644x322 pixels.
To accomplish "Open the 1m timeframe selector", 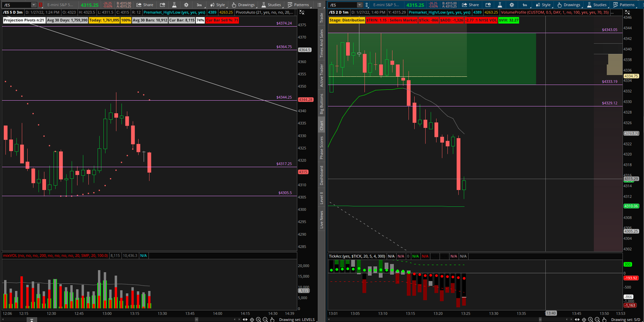I will (x=525, y=5).
